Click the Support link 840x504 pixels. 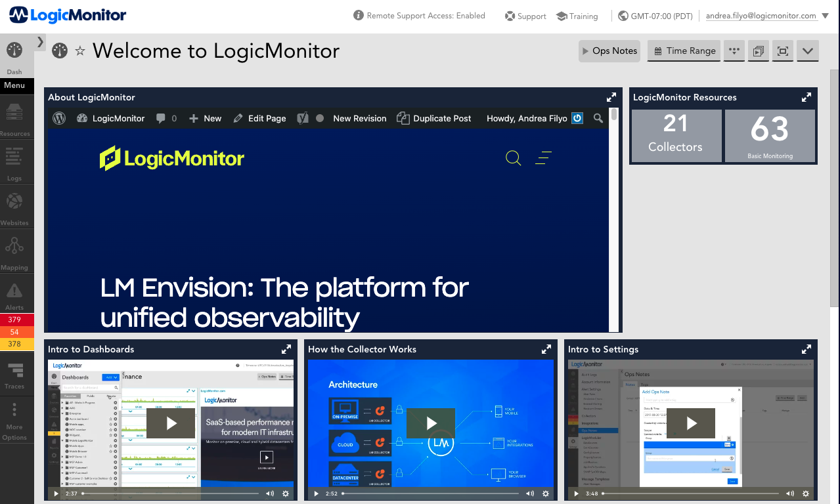point(525,16)
